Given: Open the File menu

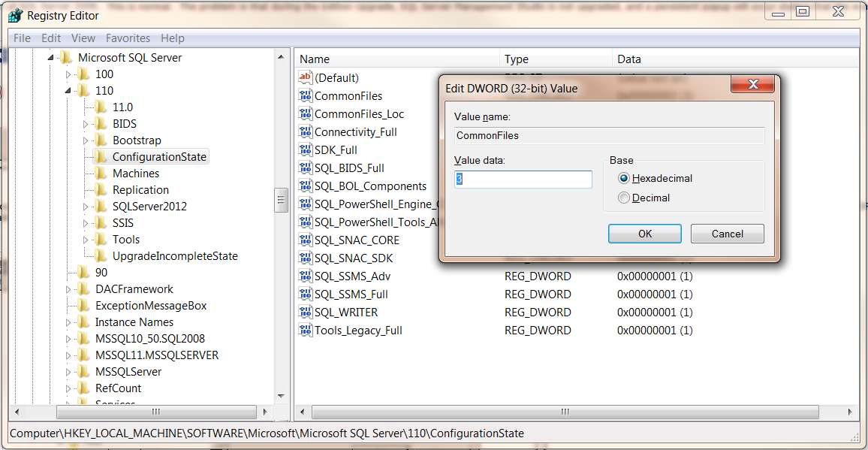Looking at the screenshot, I should pos(22,38).
